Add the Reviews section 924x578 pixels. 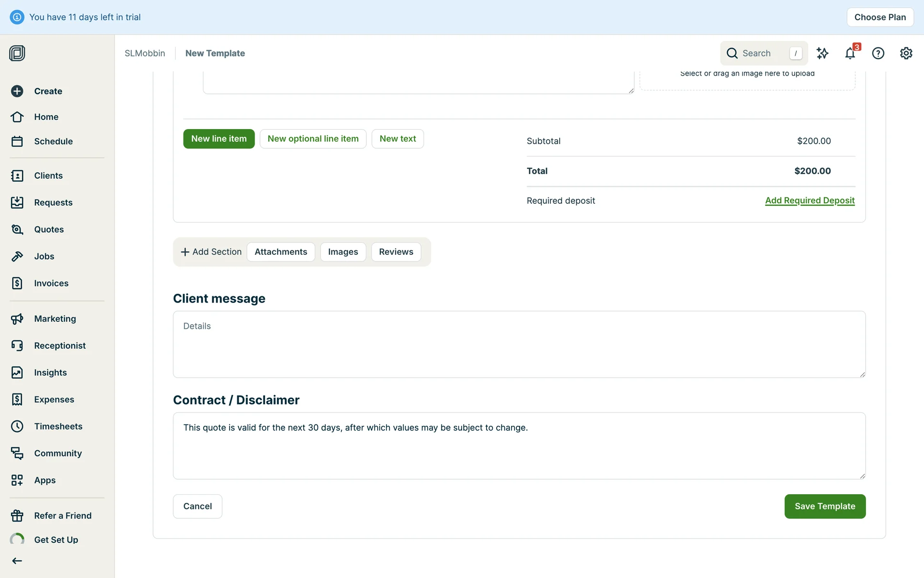pyautogui.click(x=396, y=252)
